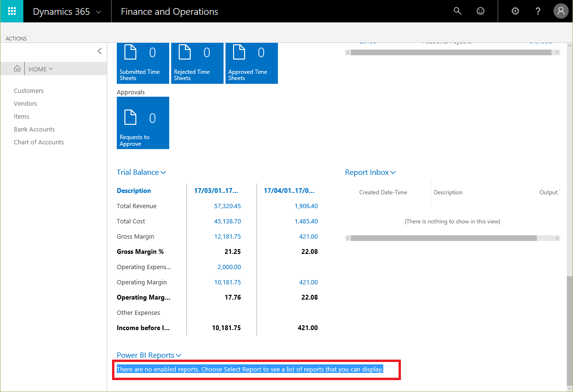Click the 17/04/01 period column header
This screenshot has height=392, width=573.
289,191
